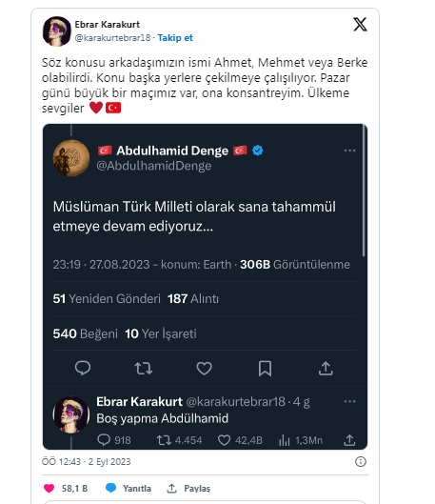The height and width of the screenshot is (504, 435).
Task: Click the 4.454 repost icon on reply
Action: pos(164,440)
